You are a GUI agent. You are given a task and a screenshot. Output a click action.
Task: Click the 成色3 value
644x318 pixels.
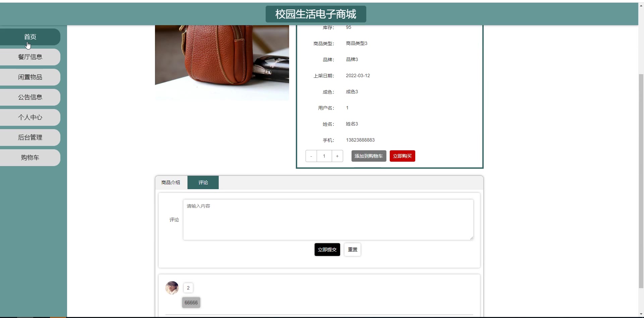[352, 92]
